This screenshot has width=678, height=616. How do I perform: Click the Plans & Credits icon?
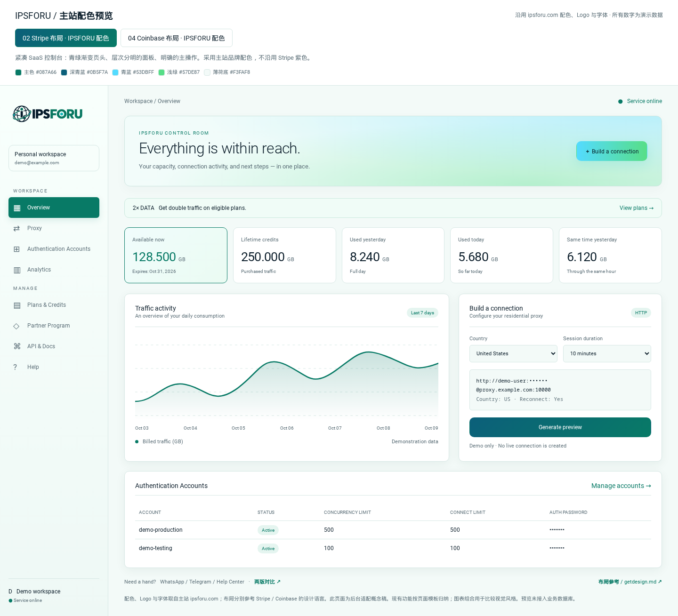(x=17, y=305)
